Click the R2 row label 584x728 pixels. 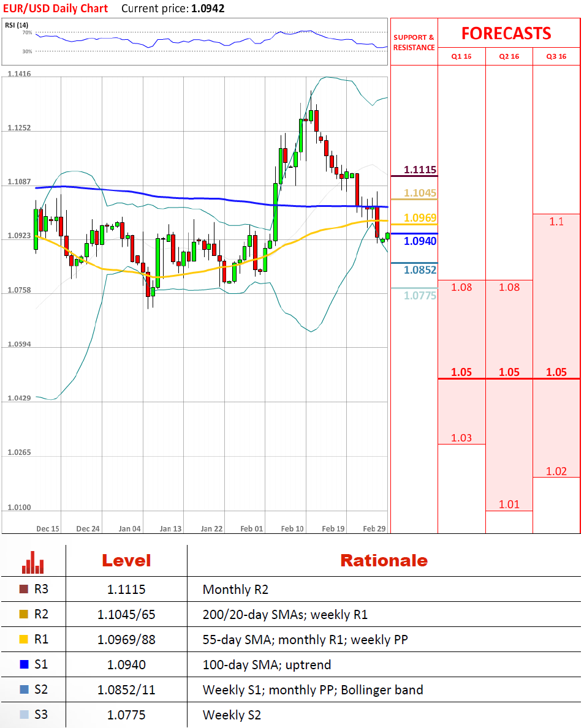pyautogui.click(x=41, y=614)
